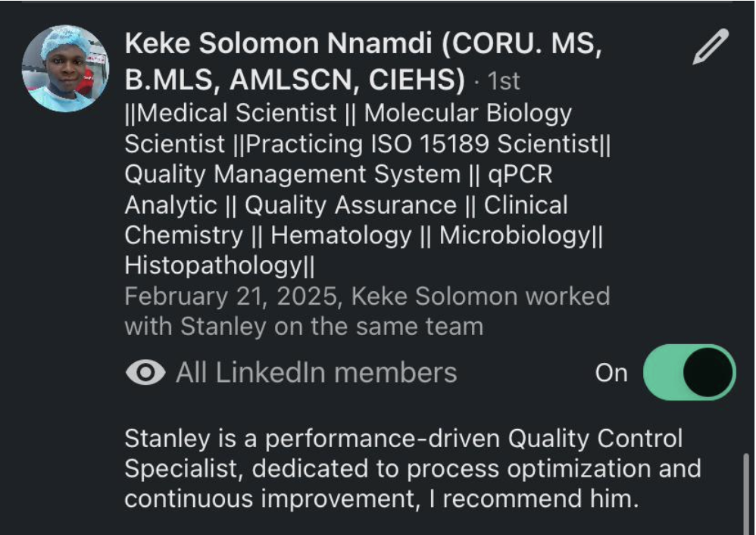Click the "Stanley is a performance-driven" recommendation text

point(312,439)
